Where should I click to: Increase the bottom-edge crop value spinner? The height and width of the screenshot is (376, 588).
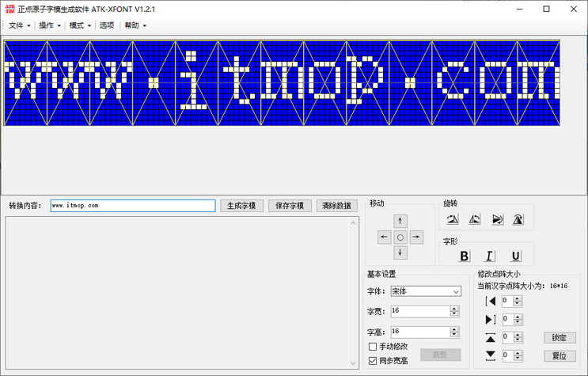pos(518,354)
